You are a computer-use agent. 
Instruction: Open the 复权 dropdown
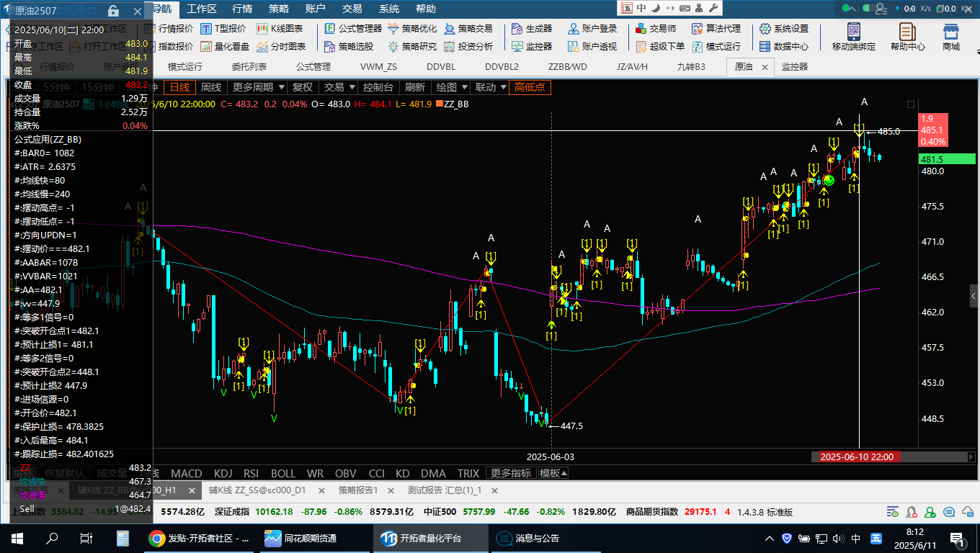302,87
